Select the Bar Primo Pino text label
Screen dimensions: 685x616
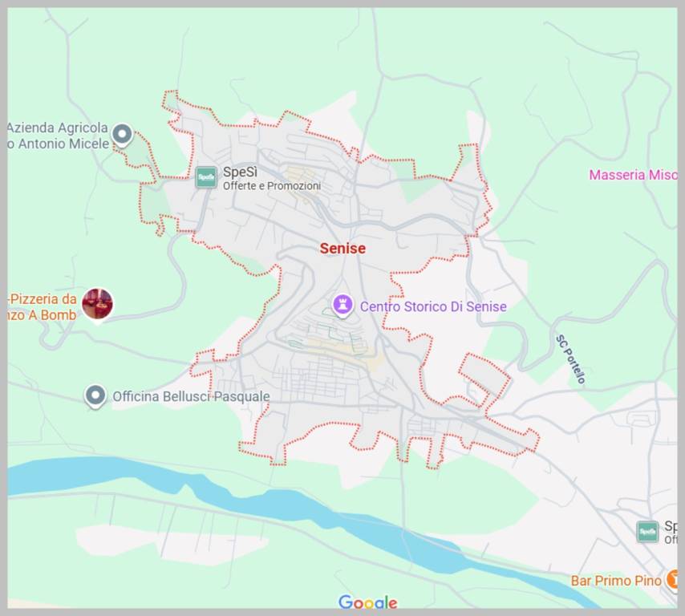pos(616,581)
